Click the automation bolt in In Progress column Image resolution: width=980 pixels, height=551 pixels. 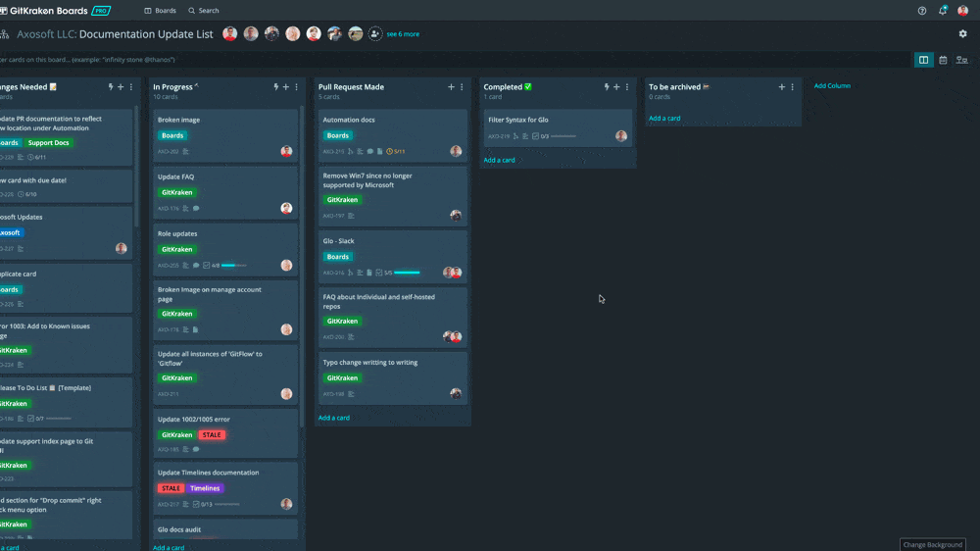tap(275, 87)
